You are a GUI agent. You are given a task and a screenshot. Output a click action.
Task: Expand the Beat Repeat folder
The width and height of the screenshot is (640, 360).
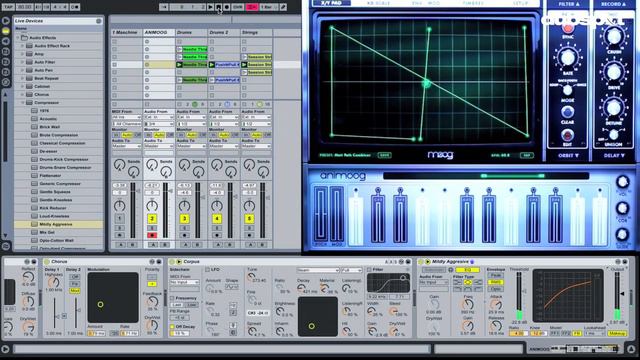click(23, 78)
